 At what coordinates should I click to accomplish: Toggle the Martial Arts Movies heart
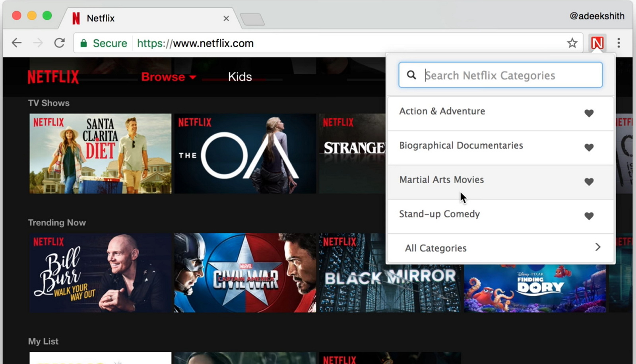click(589, 182)
